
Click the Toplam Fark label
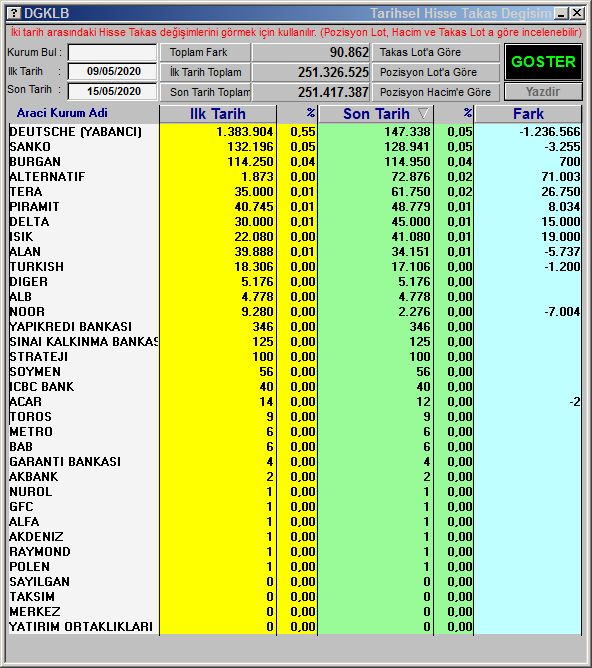tap(204, 52)
